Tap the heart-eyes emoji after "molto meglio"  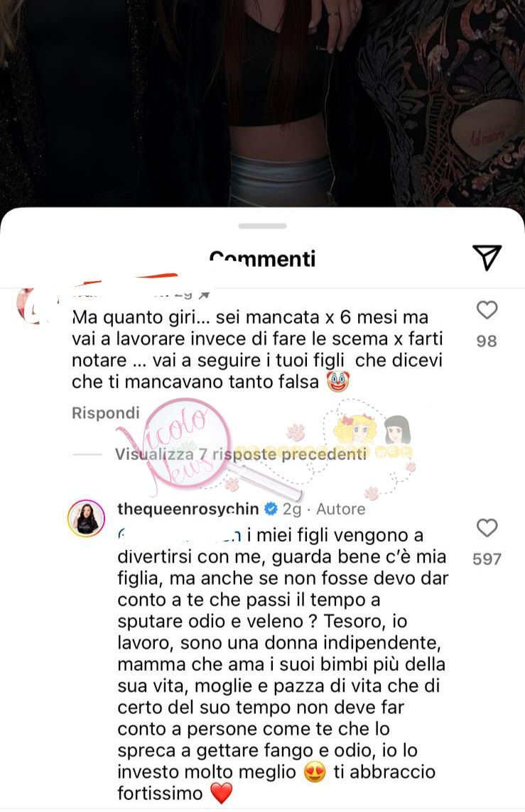tap(315, 772)
